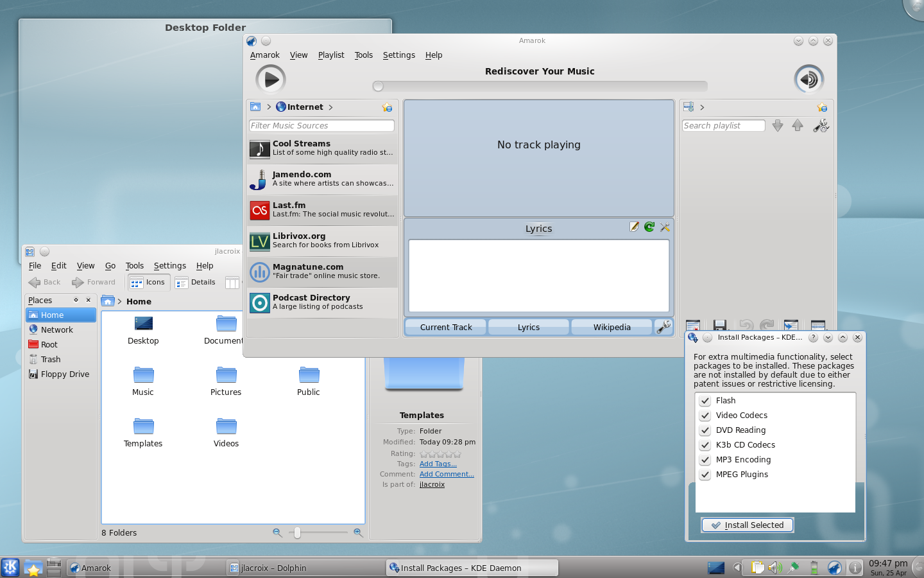Reload lyrics with green refresh icon
The image size is (924, 578).
click(649, 227)
